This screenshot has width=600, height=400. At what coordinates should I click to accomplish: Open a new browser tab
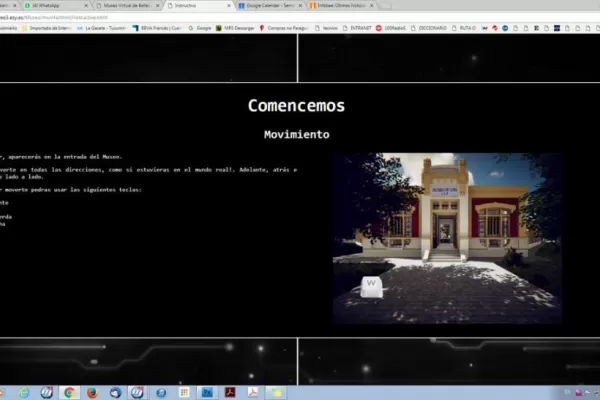click(x=386, y=6)
